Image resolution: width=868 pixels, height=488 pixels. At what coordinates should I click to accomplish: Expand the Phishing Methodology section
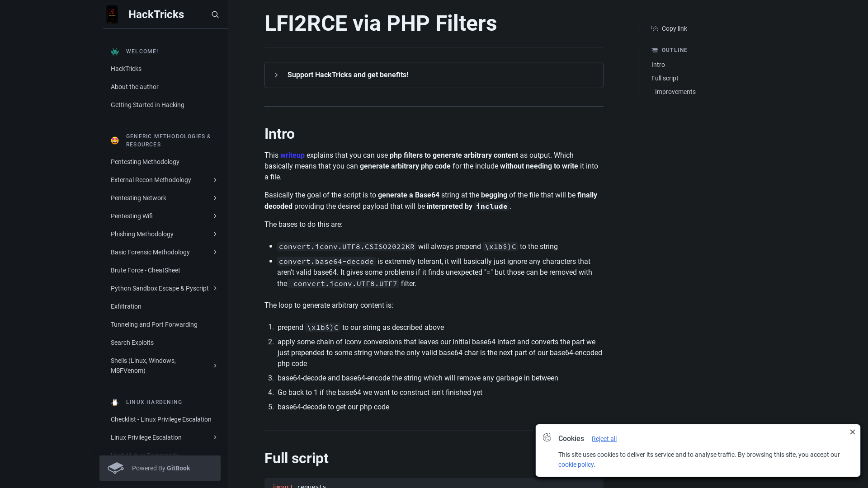214,234
